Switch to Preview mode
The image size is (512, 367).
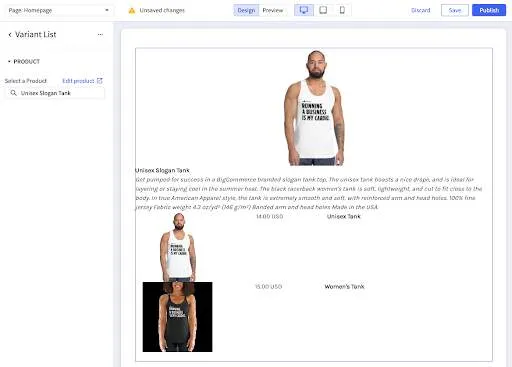click(x=273, y=10)
